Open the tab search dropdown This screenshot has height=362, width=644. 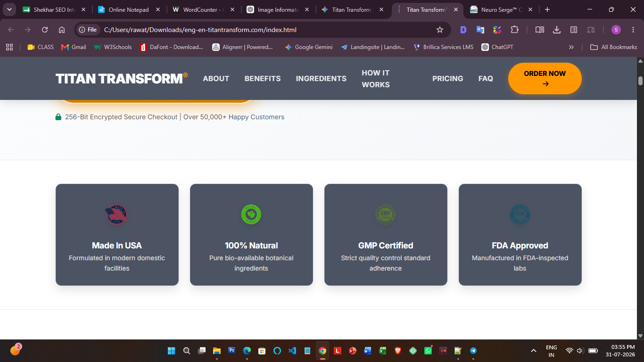pos(9,9)
